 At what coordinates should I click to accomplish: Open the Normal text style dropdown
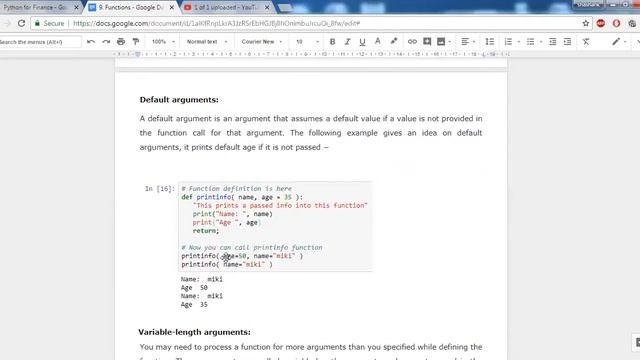coord(207,42)
